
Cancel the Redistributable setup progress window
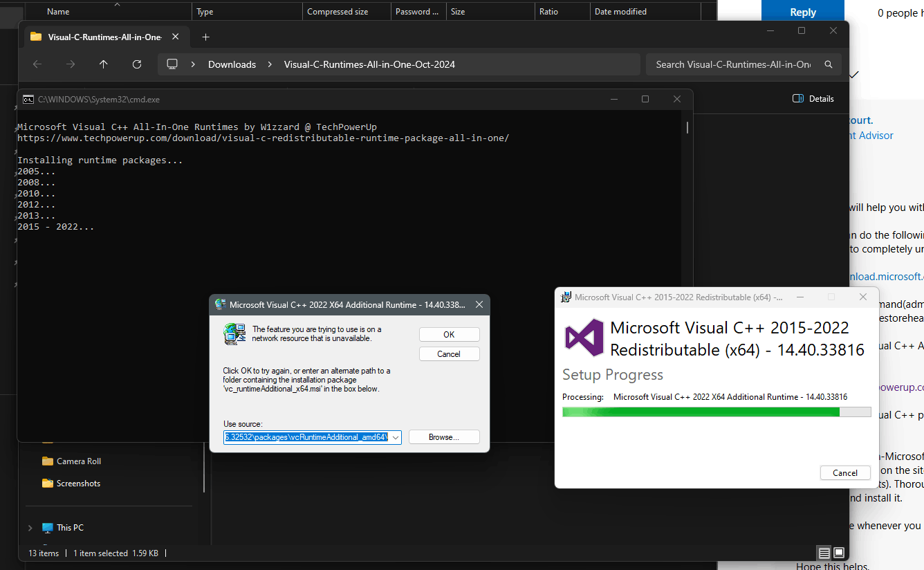[x=844, y=472]
